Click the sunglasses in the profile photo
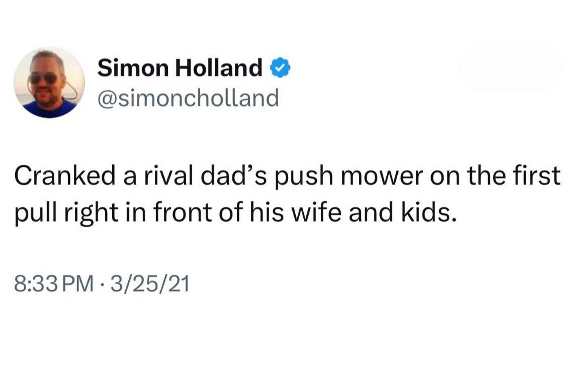 [x=43, y=78]
